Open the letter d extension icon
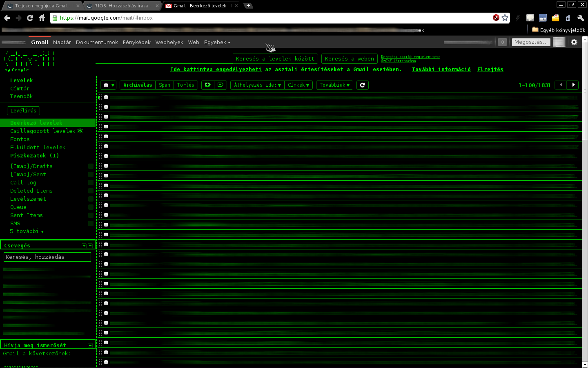 [x=568, y=18]
